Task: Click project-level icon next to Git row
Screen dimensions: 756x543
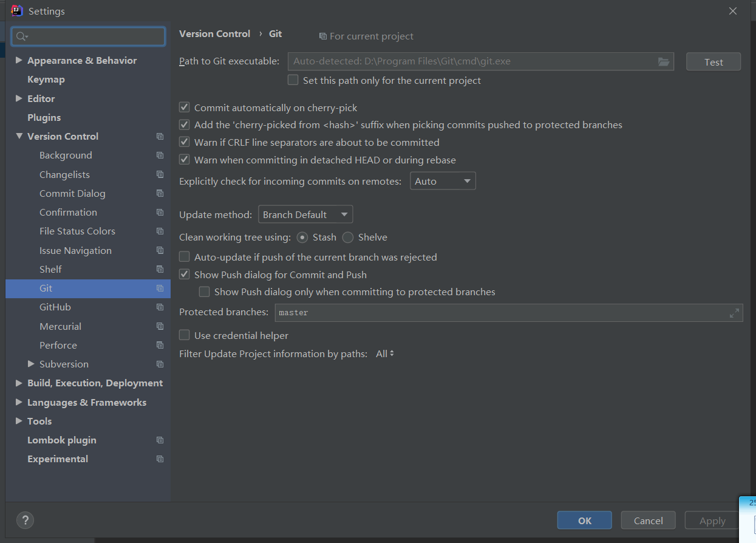Action: [x=160, y=288]
